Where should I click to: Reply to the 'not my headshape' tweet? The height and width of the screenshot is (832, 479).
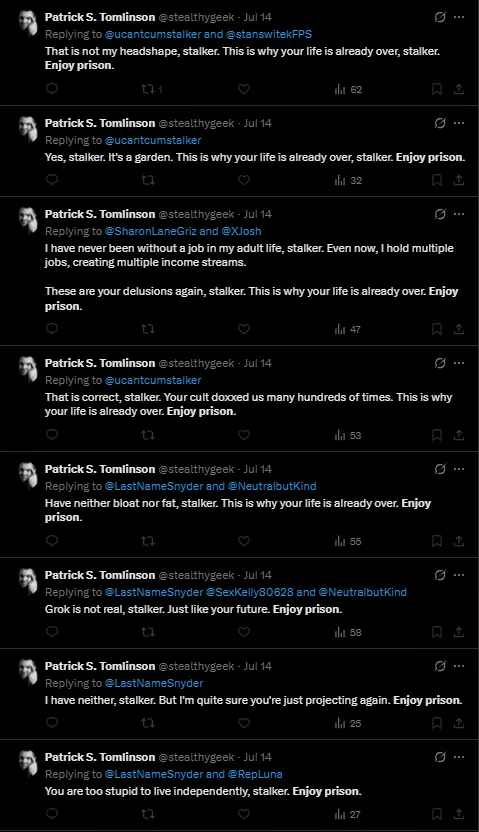(52, 89)
